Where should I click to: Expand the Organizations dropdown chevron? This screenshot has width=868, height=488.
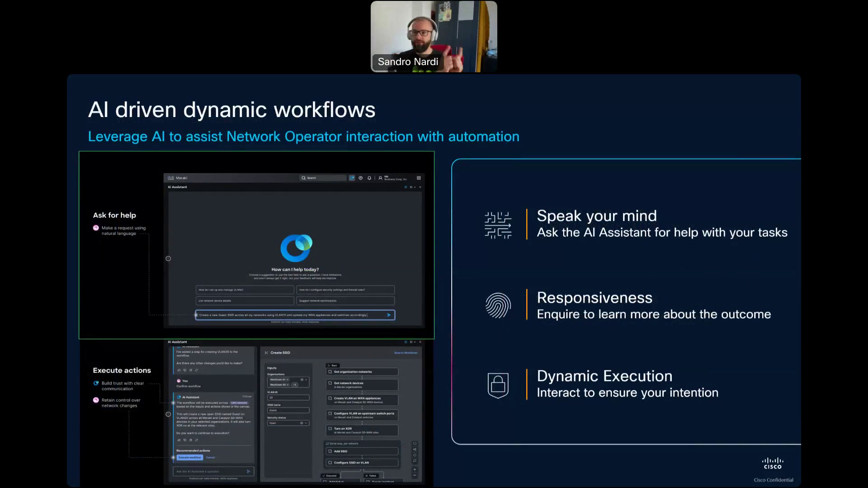306,380
